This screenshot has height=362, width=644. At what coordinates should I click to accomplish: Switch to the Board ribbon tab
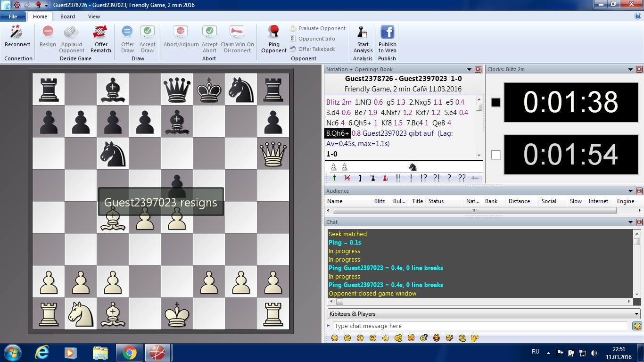67,16
